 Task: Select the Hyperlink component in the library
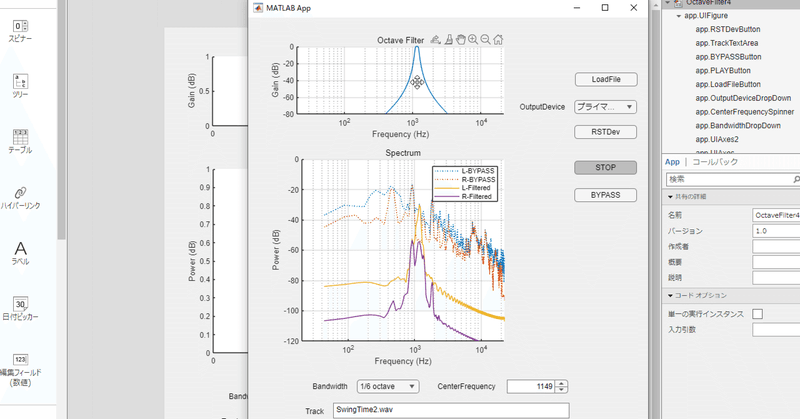tap(20, 198)
